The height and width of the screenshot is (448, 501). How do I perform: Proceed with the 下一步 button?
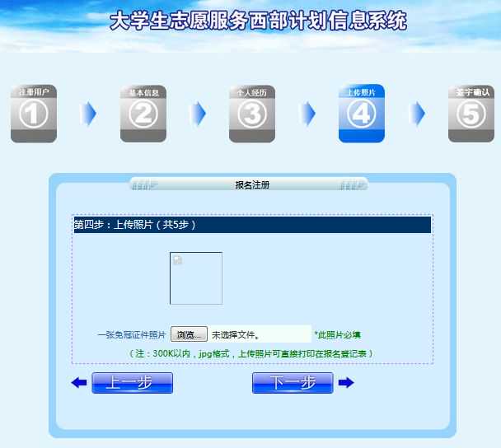pos(293,383)
